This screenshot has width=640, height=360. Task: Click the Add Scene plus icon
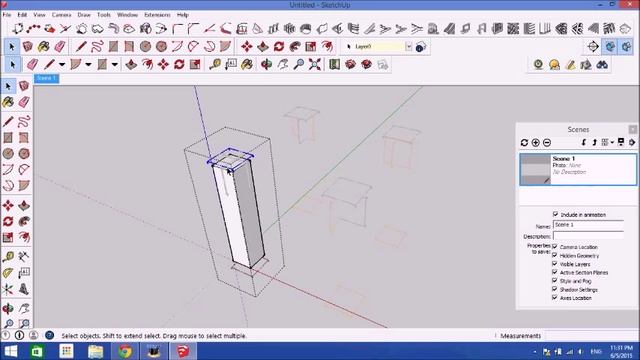click(x=536, y=142)
